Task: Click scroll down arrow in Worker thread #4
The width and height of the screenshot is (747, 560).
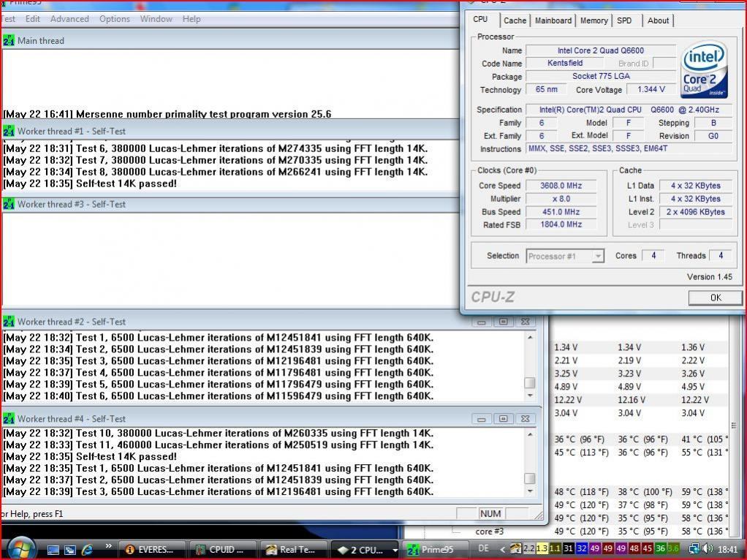Action: [530, 491]
